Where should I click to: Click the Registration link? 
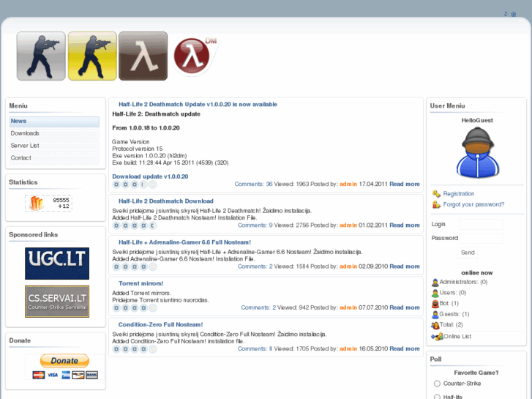[458, 193]
